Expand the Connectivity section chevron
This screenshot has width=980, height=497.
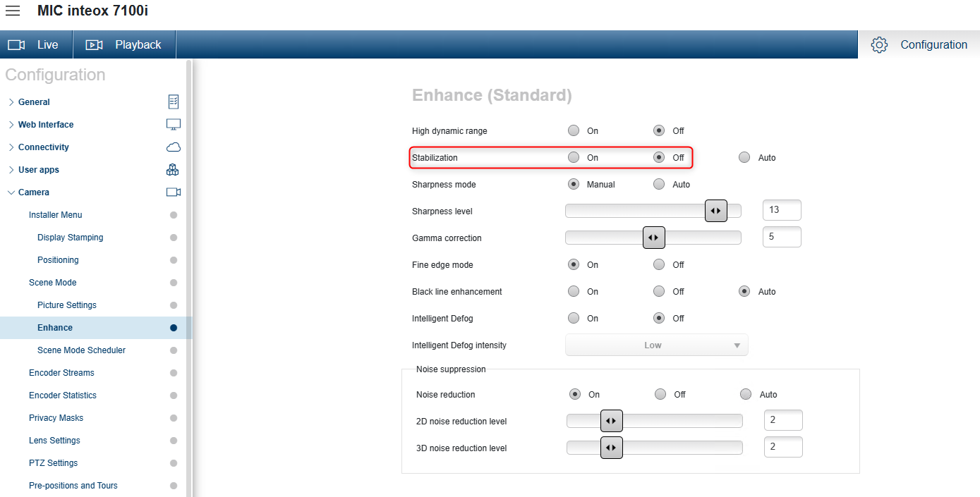[11, 147]
